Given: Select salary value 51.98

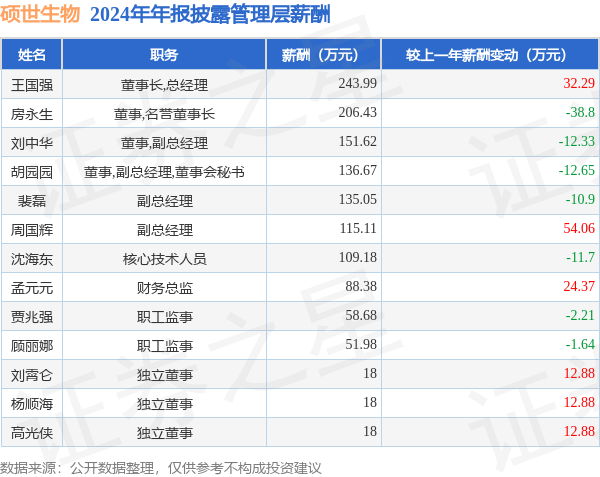Looking at the screenshot, I should (361, 345).
